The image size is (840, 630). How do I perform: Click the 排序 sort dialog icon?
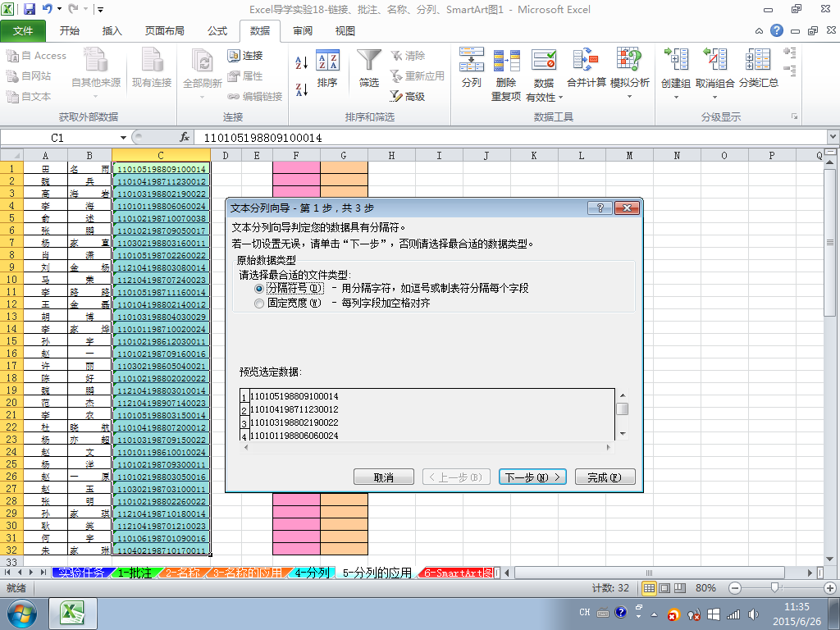pos(328,60)
